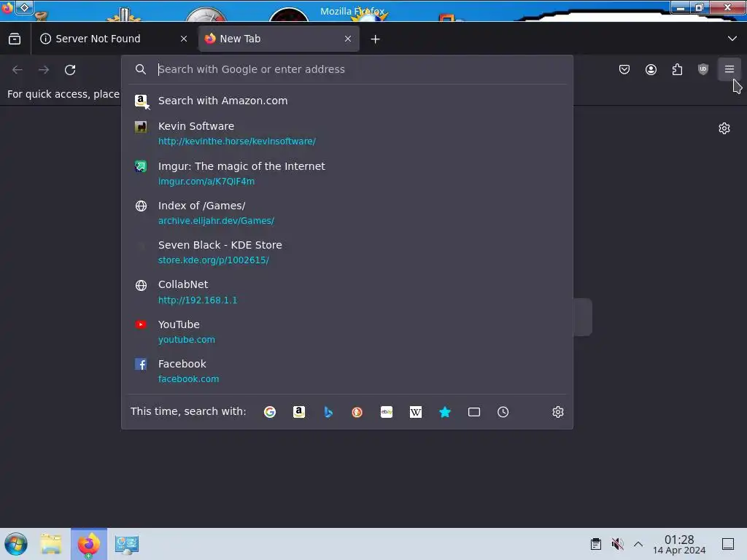Open file manager from taskbar
This screenshot has height=560, width=747.
[x=51, y=544]
